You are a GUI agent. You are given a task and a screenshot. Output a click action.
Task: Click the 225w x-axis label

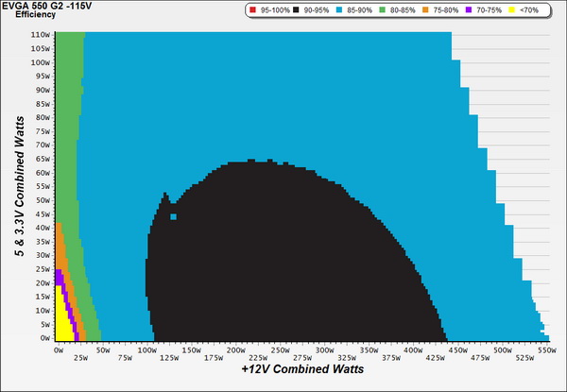click(258, 358)
